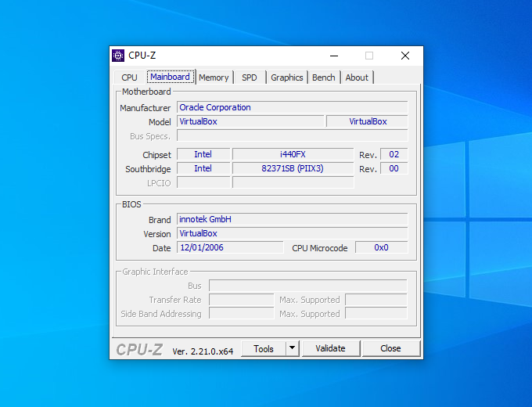Switch to the Memory tab

214,77
